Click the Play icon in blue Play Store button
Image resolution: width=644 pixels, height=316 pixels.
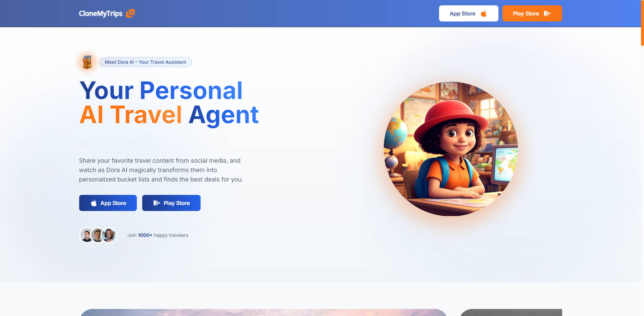pyautogui.click(x=157, y=203)
